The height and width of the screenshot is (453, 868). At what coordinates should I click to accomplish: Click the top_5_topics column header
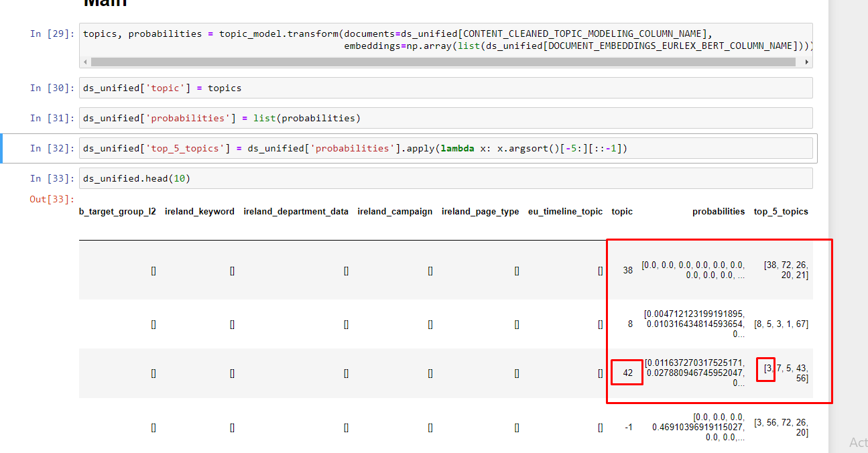(781, 211)
